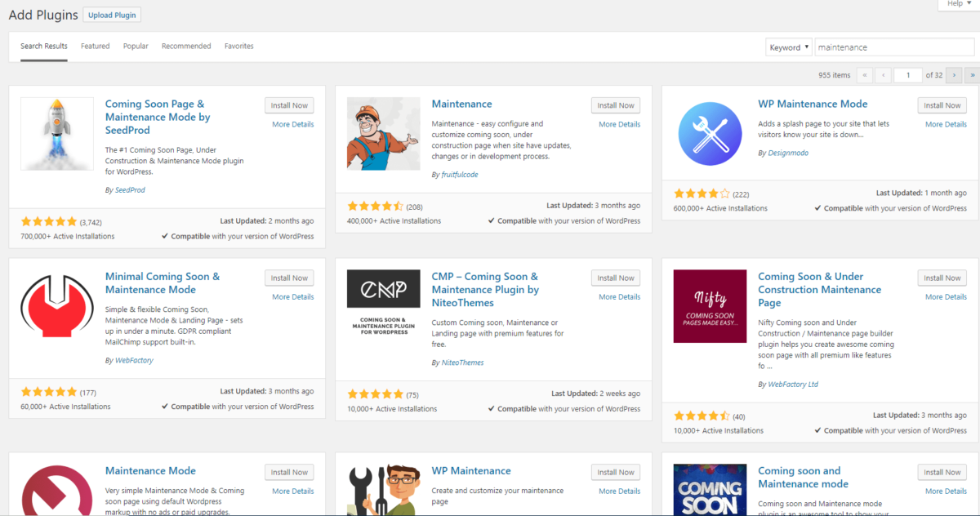Switch to Popular tab
Viewport: 980px width, 516px height.
tap(136, 46)
